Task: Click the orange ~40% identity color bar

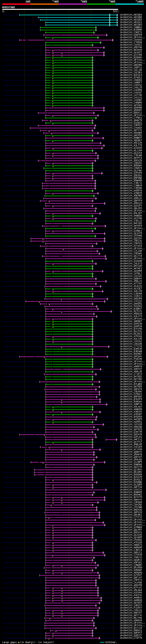Action: 45,4
